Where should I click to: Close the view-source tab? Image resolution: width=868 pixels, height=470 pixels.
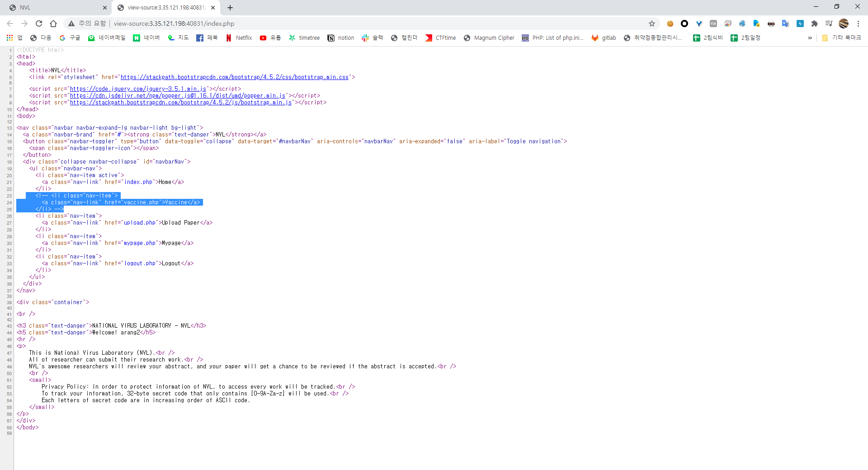pos(213,8)
